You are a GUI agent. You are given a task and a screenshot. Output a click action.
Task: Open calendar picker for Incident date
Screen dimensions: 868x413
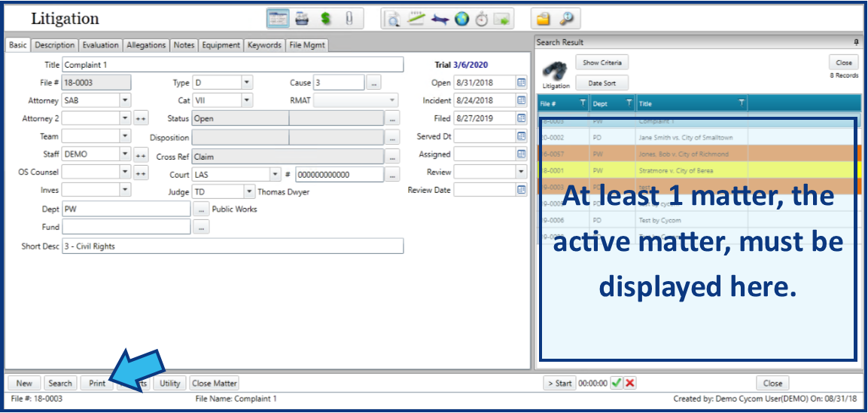coord(522,100)
